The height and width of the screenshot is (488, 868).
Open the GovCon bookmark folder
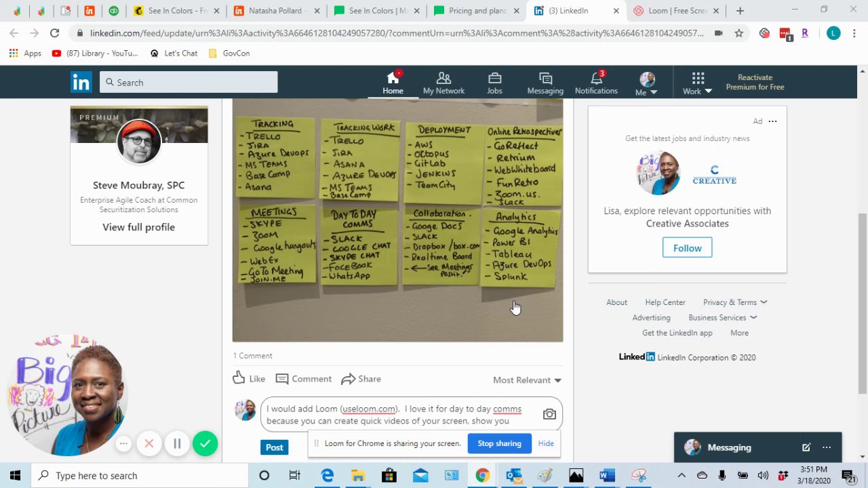point(229,54)
